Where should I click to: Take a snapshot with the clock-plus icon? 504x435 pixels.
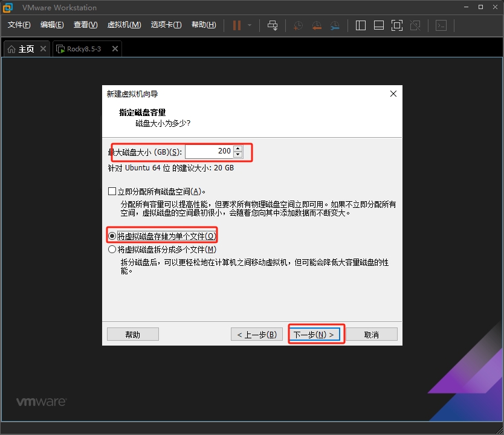point(298,25)
